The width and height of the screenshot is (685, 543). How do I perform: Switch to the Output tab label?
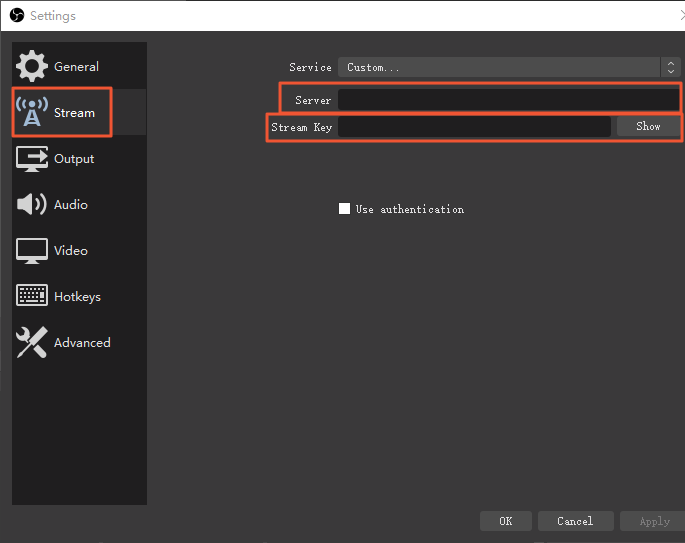(x=74, y=159)
